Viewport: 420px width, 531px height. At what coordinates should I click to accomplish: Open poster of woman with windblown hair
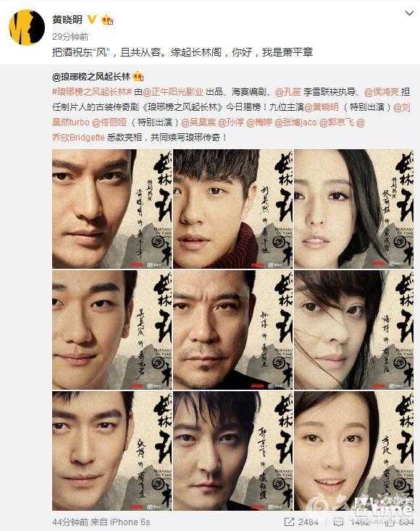[353, 330]
